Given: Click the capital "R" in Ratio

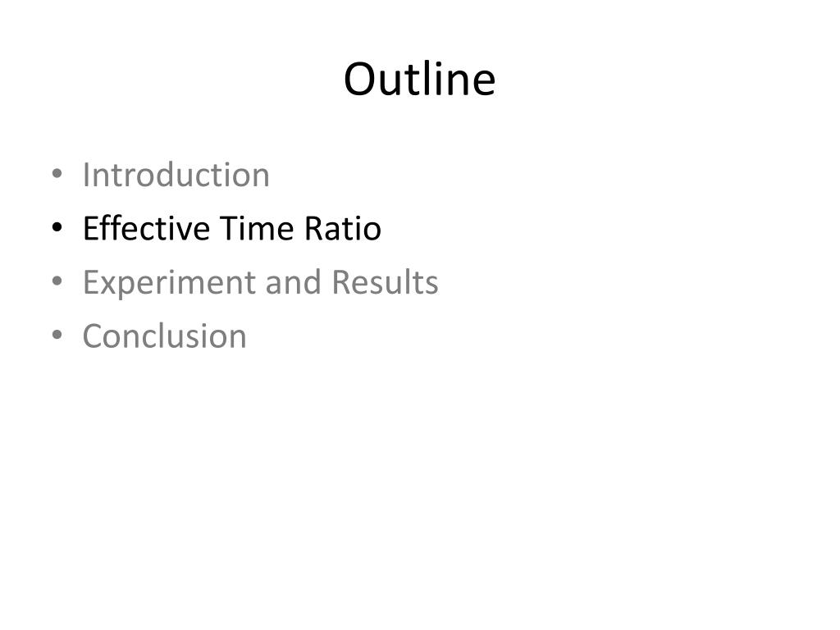Looking at the screenshot, I should 314,229.
